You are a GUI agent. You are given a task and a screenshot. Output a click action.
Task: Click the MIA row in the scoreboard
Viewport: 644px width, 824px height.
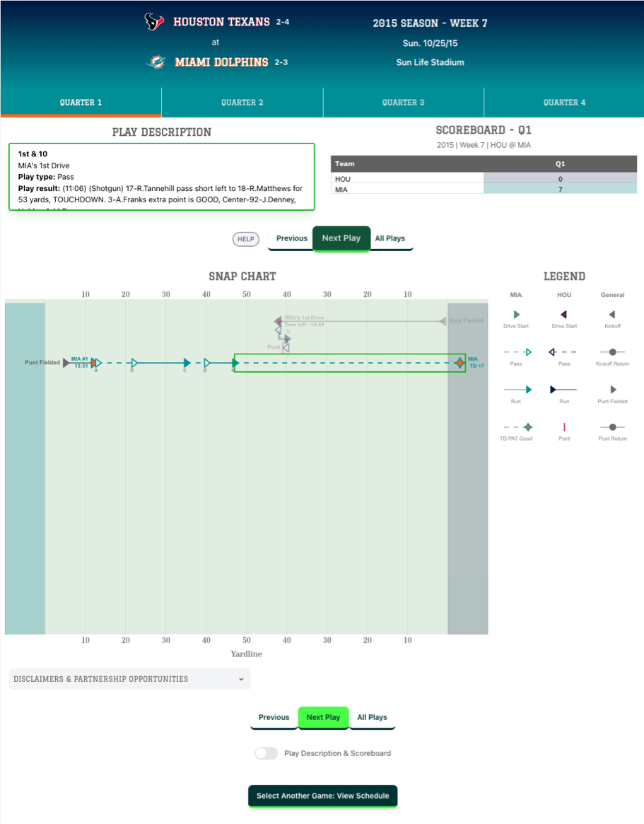[484, 189]
